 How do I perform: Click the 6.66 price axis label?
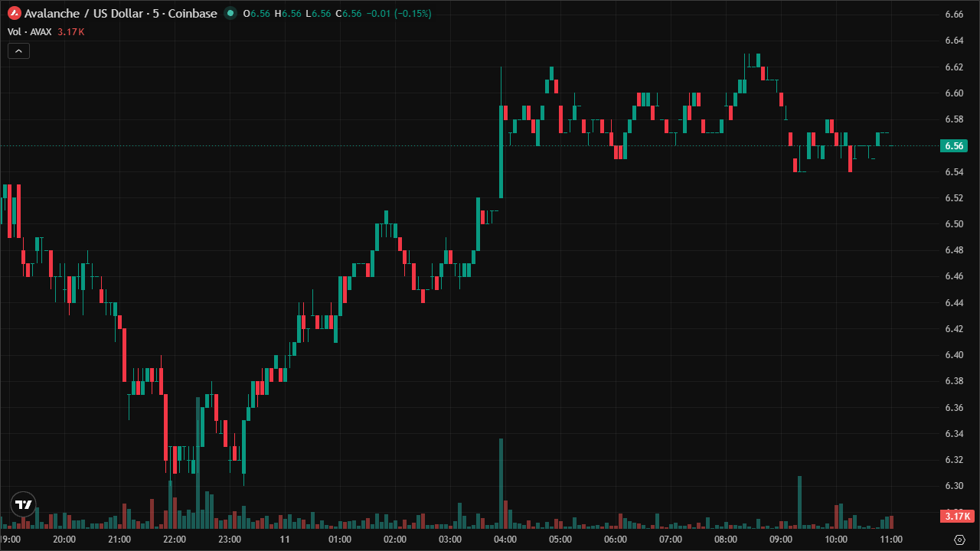coord(954,15)
